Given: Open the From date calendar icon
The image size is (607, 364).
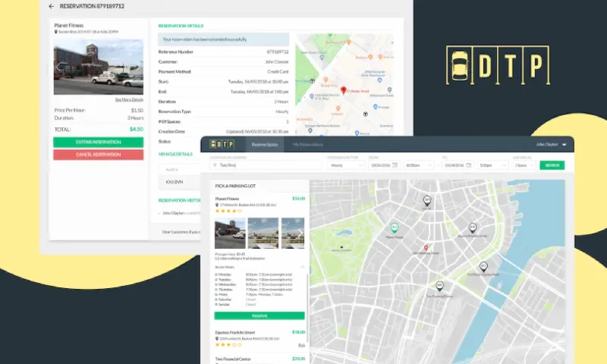Looking at the screenshot, I should pyautogui.click(x=395, y=165).
